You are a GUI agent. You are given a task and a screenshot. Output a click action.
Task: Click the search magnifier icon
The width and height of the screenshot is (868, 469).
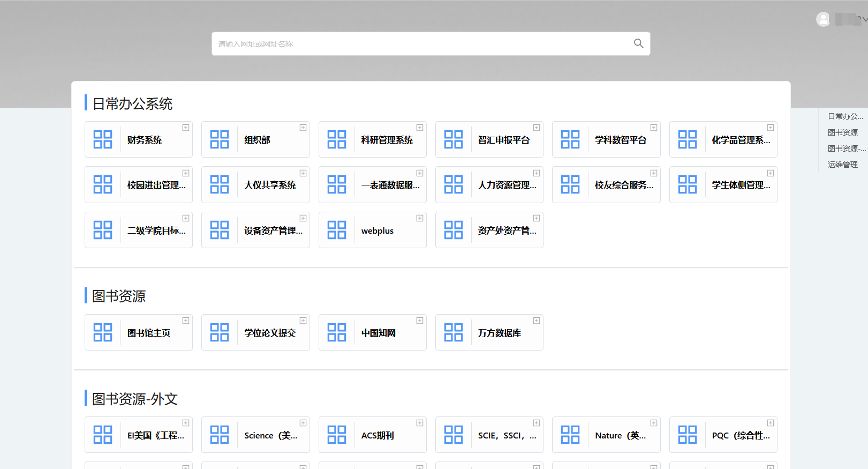tap(638, 43)
